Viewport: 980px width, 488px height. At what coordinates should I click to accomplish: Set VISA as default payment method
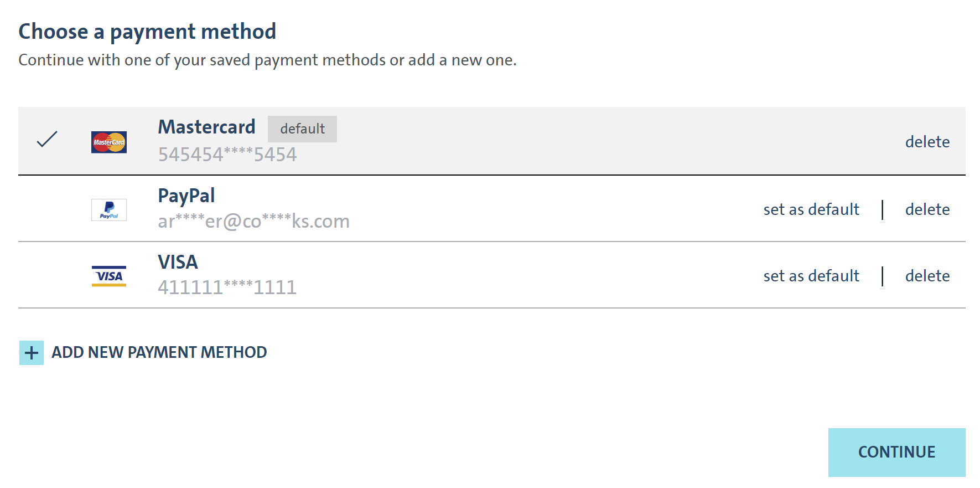811,276
